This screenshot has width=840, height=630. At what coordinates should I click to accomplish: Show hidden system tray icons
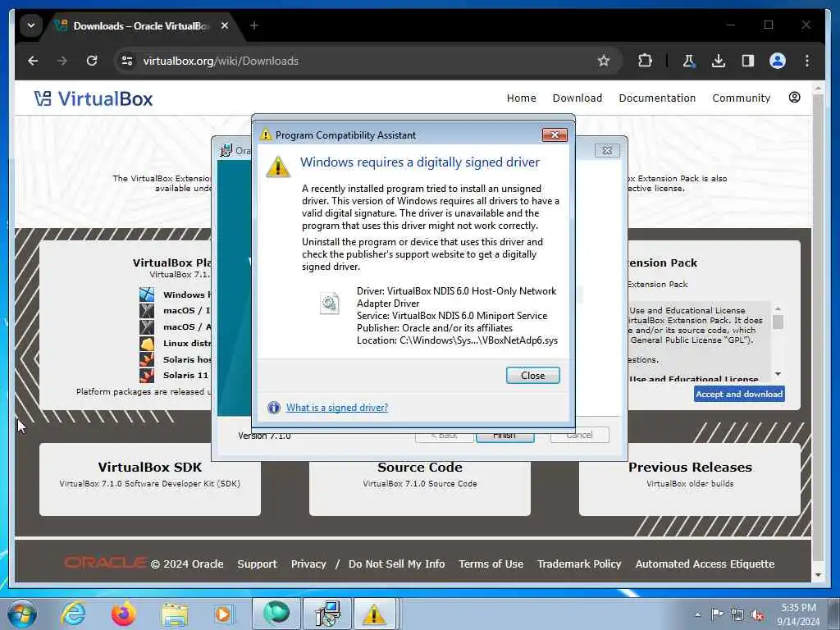point(697,614)
